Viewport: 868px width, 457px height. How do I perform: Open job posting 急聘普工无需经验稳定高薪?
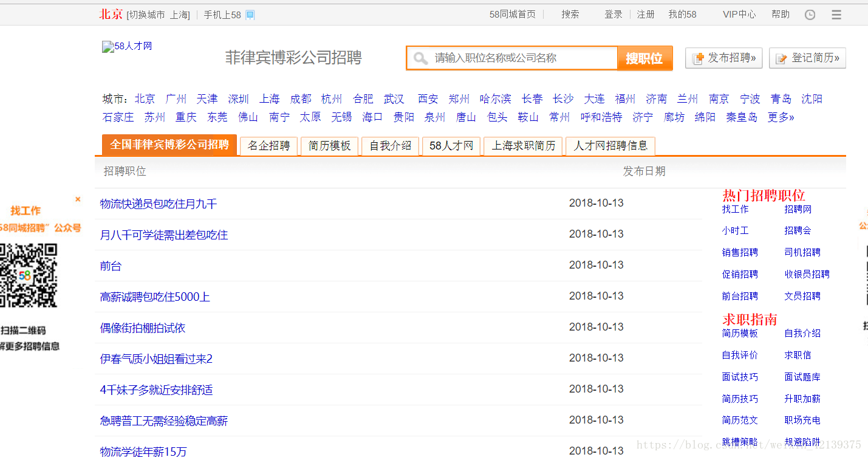click(164, 421)
